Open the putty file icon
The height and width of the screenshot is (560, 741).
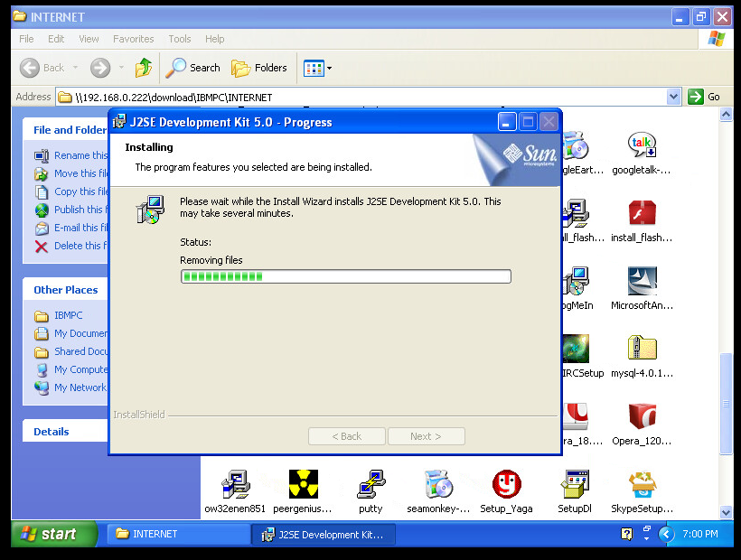click(x=370, y=485)
